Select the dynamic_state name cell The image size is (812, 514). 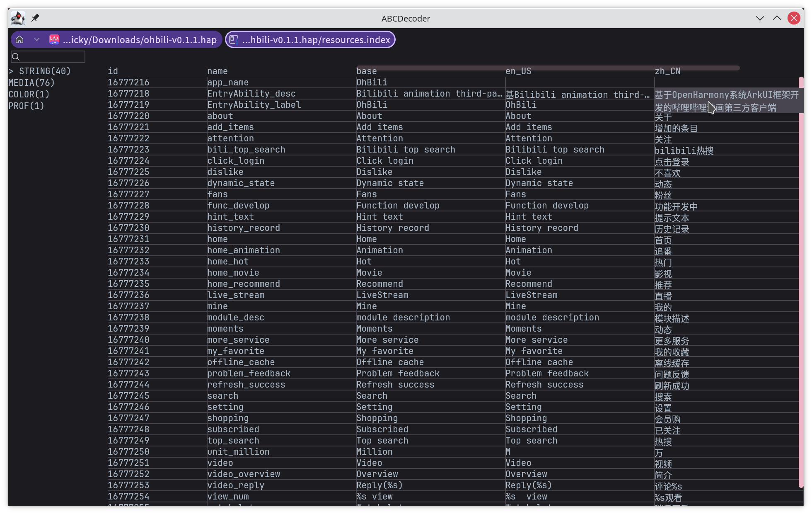tap(282, 183)
